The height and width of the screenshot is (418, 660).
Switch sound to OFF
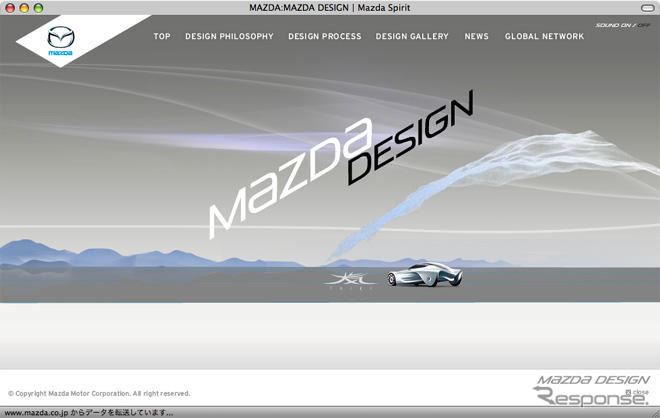click(644, 25)
